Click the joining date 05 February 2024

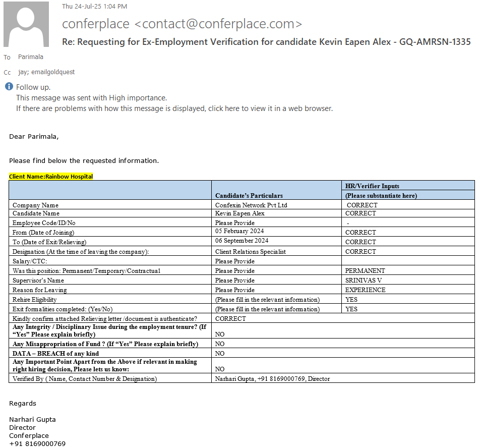[239, 232]
